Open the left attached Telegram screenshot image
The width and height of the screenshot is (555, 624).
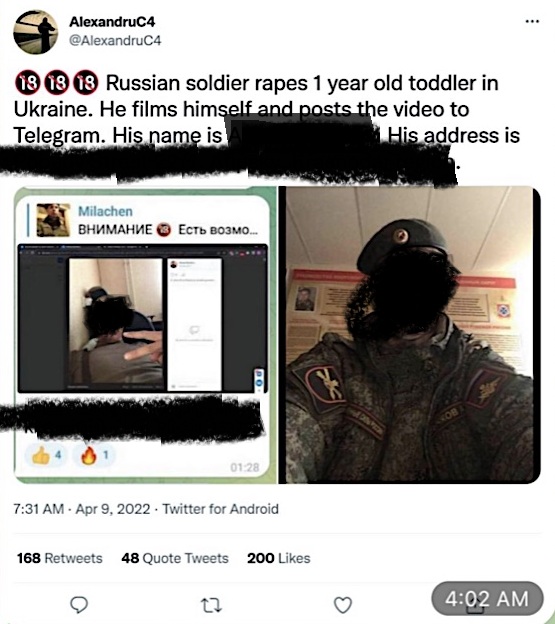(x=145, y=335)
